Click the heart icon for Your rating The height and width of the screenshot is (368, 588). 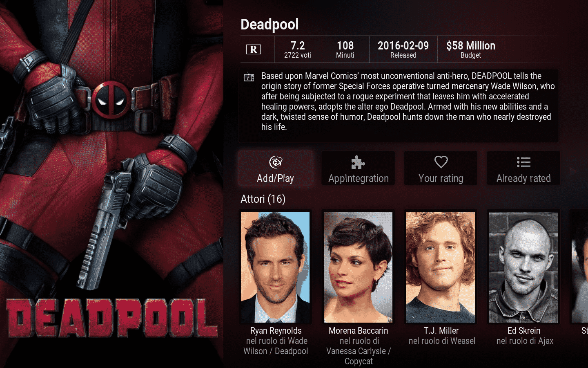441,162
